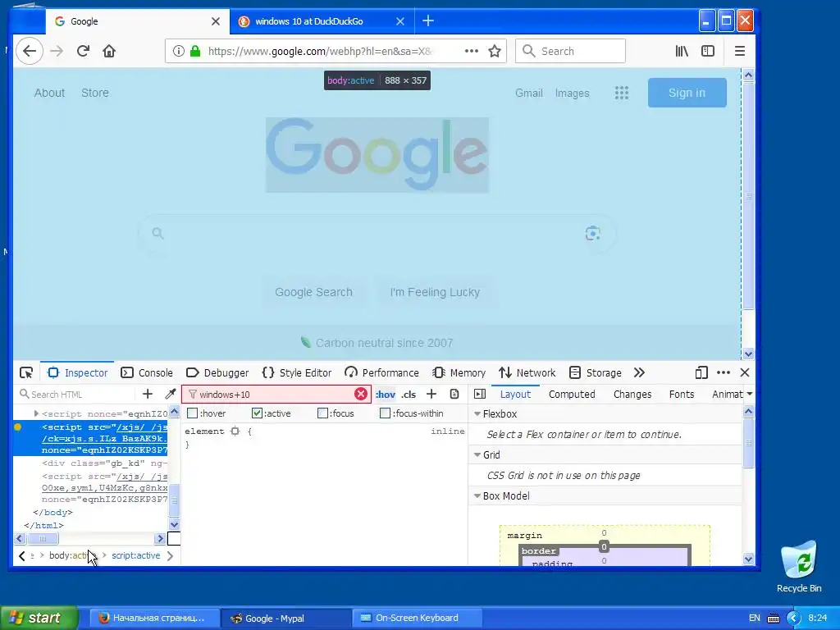Move breadcrumbs left with arrow
Viewport: 840px width, 630px height.
coord(22,556)
